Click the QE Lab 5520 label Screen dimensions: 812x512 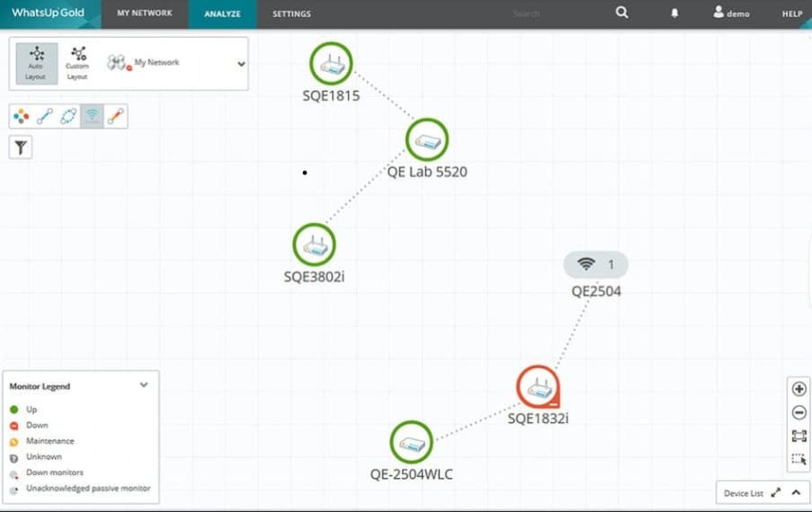pos(427,172)
